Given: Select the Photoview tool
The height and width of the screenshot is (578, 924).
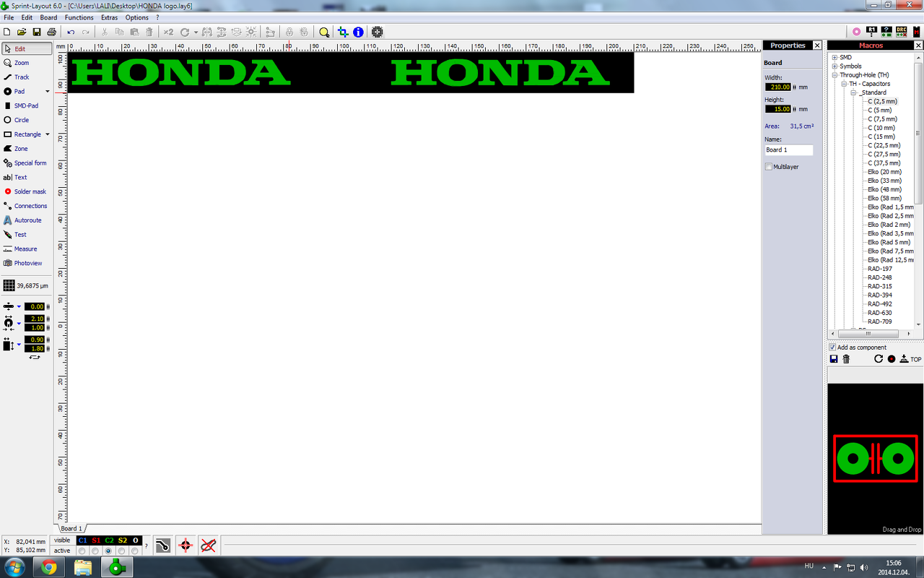Looking at the screenshot, I should point(27,263).
